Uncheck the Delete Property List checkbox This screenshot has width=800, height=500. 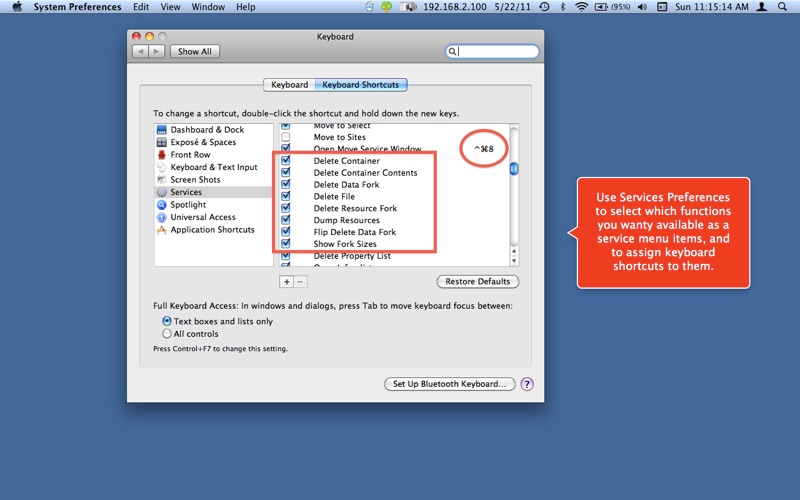286,256
